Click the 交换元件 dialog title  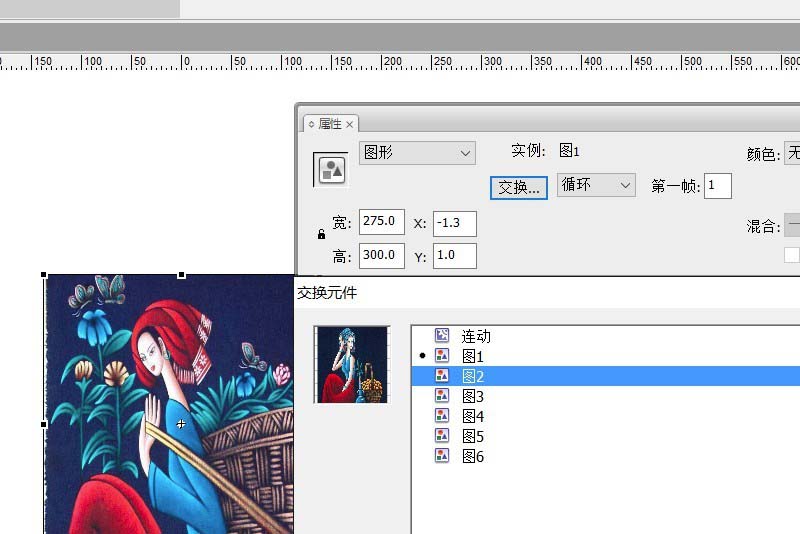(327, 293)
